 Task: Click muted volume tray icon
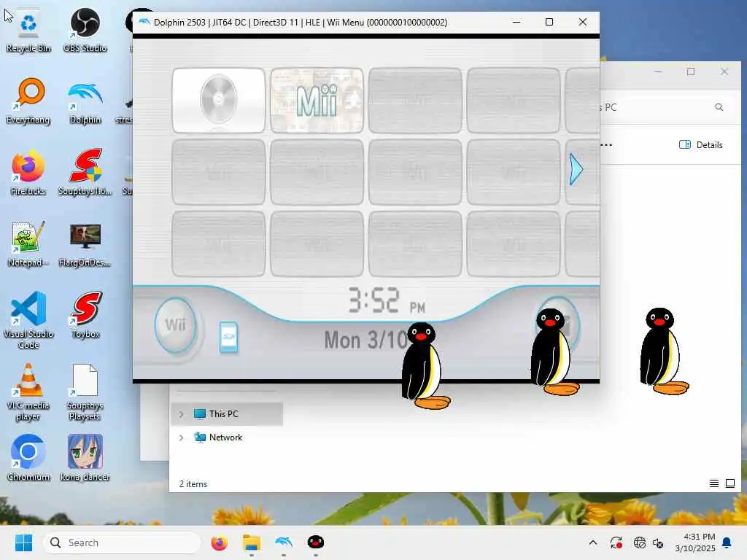(658, 542)
